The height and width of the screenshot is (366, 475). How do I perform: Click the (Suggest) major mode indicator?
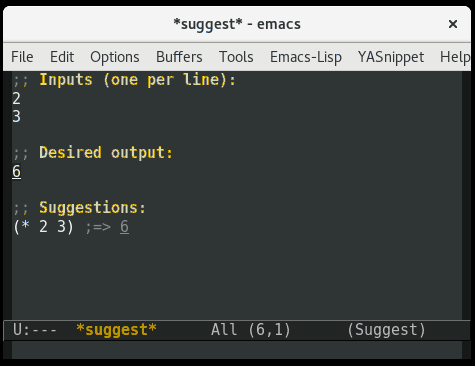(386, 330)
